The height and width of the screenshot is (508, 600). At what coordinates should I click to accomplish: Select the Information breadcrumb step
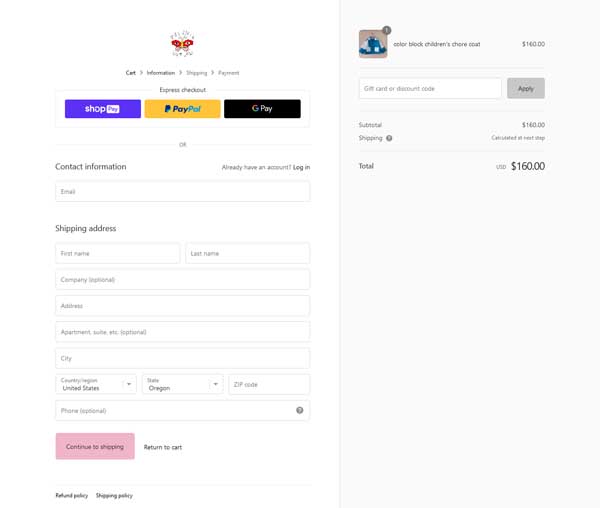161,73
